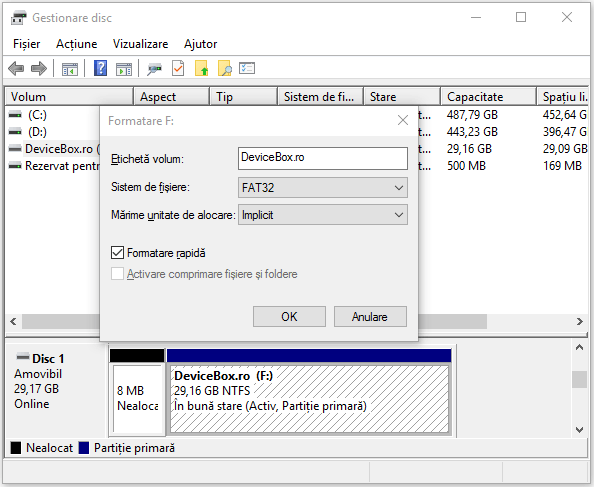Screen dimensions: 594x487
Task: Click the black Nealocat legend swatch
Action: (x=16, y=448)
